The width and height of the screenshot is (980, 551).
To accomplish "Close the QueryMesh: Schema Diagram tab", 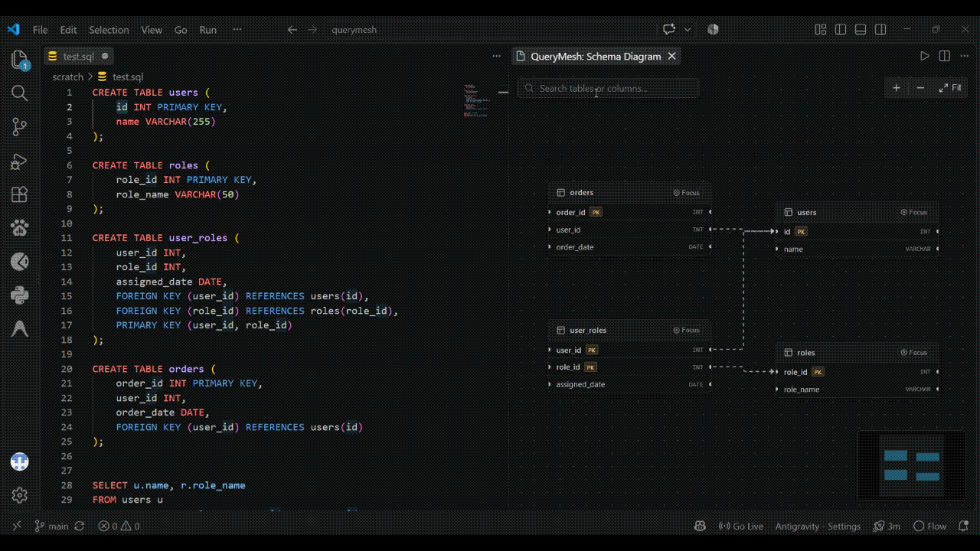I will coord(672,56).
